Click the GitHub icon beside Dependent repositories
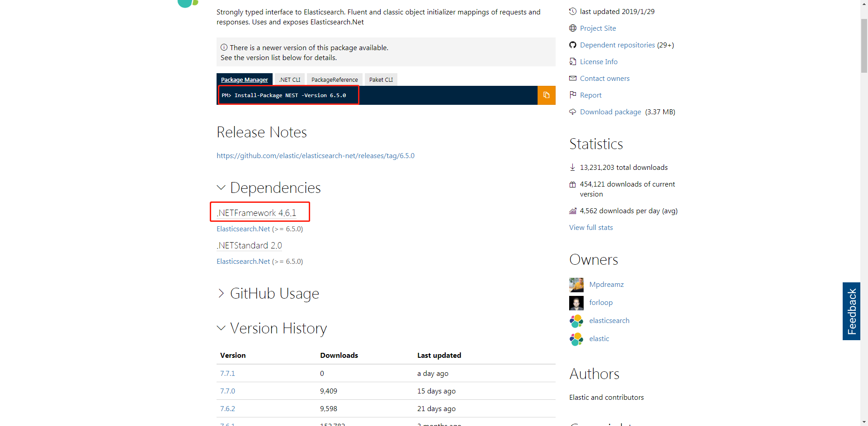The width and height of the screenshot is (868, 426). [x=573, y=45]
